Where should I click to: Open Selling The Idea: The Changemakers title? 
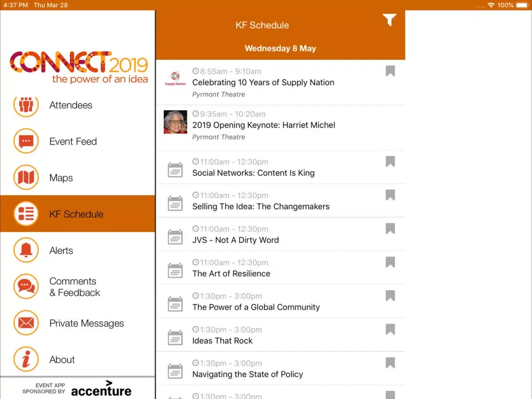click(x=261, y=207)
